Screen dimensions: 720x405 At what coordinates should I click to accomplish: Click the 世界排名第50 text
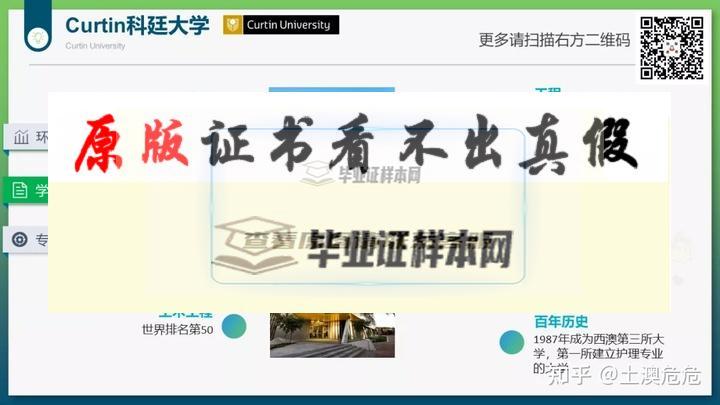point(178,329)
